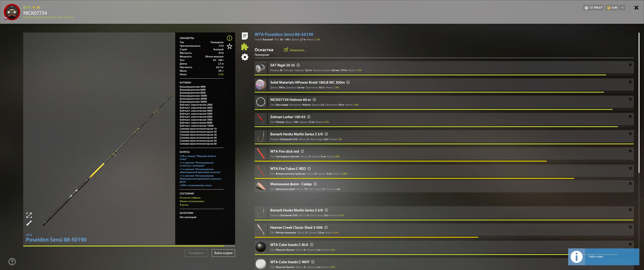Click nylon shock leader thumbnail
This screenshot has height=270, width=644.
pos(261,102)
